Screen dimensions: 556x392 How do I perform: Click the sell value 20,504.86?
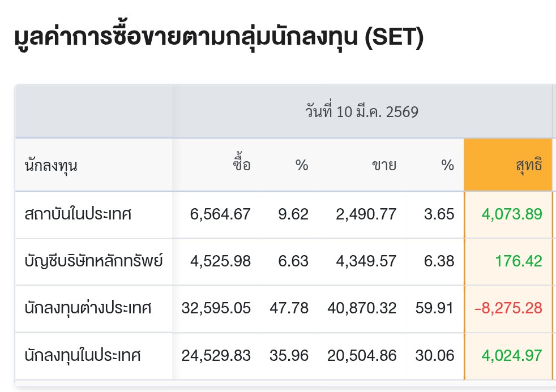[362, 356]
